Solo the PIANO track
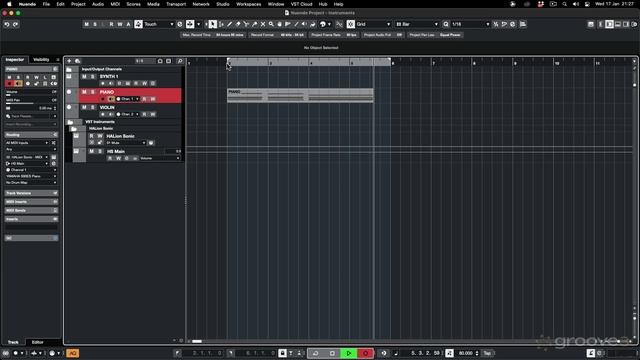 (93, 92)
